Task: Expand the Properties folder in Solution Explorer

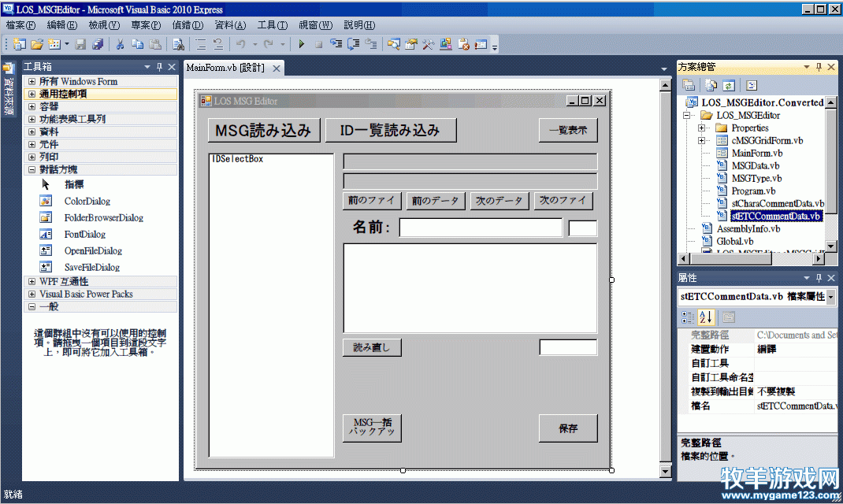Action: click(x=701, y=128)
